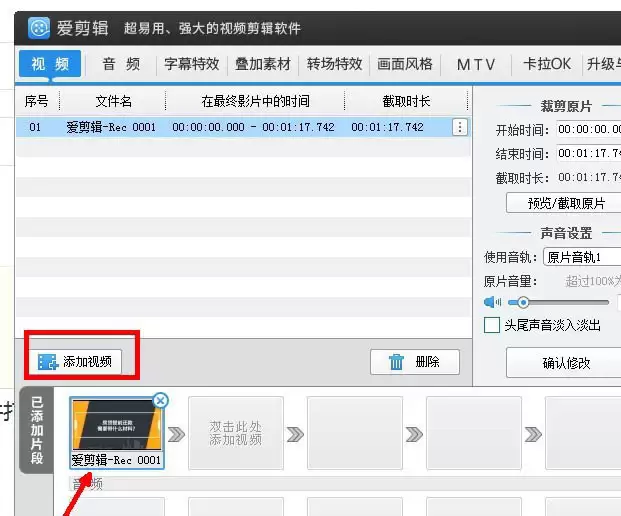Click time range 00:00:00.000 - 00:01:17.742 cell
Viewport: 621px width, 516px height.
[253, 127]
